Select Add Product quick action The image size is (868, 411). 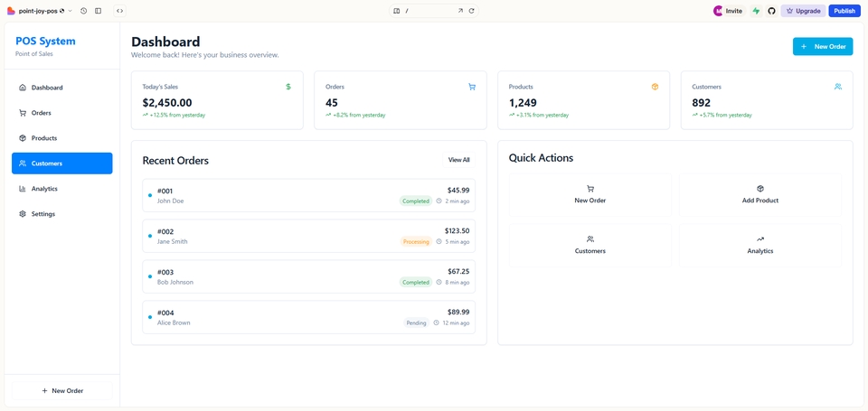click(x=759, y=194)
